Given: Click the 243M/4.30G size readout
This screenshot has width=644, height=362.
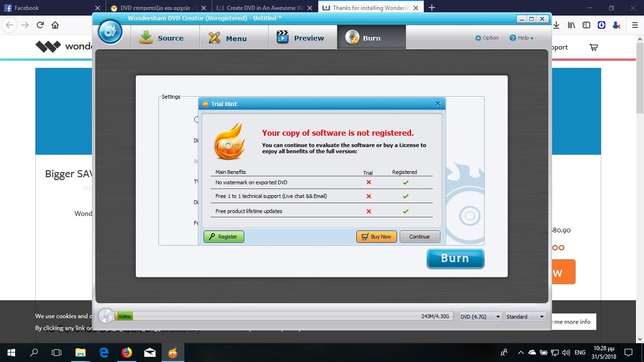Looking at the screenshot, I should pos(436,317).
